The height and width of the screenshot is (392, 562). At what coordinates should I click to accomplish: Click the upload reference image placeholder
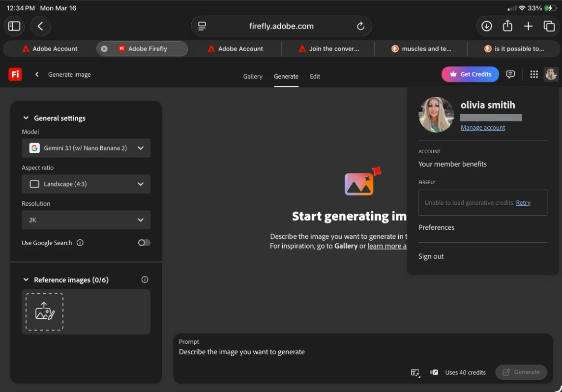[44, 311]
